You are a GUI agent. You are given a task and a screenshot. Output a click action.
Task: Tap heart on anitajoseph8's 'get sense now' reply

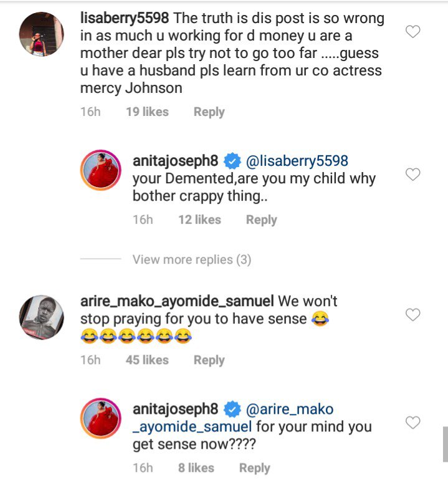(x=412, y=423)
